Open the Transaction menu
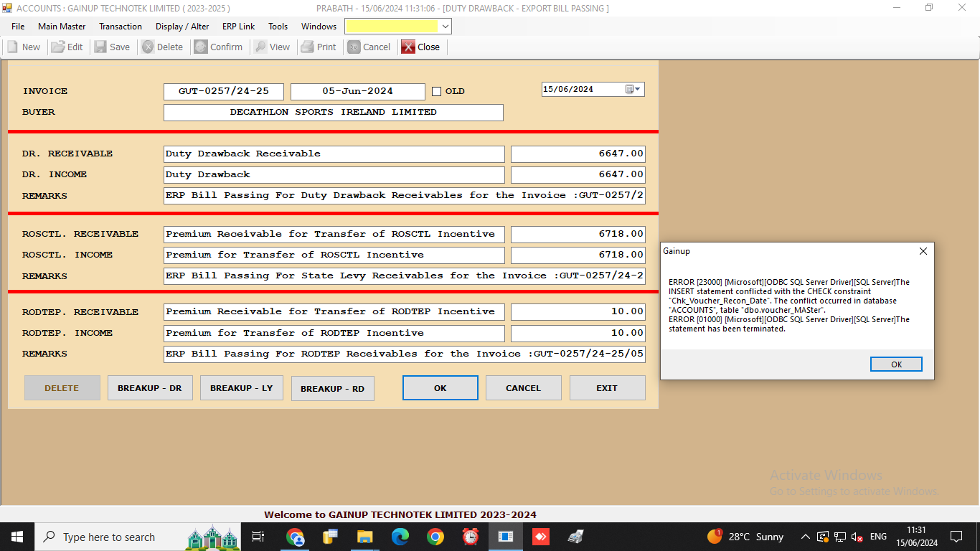This screenshot has width=980, height=551. pyautogui.click(x=121, y=27)
